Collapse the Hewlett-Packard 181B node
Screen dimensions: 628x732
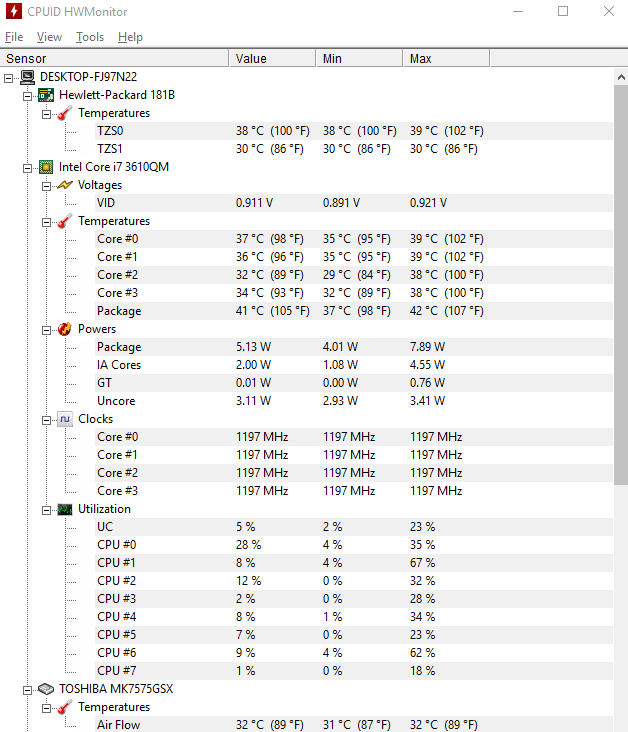coord(28,96)
